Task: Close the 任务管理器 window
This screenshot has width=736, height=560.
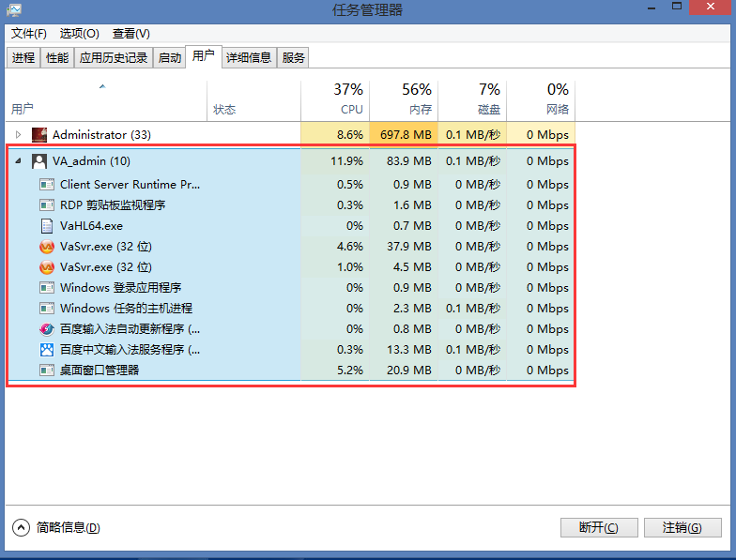Action: [711, 7]
